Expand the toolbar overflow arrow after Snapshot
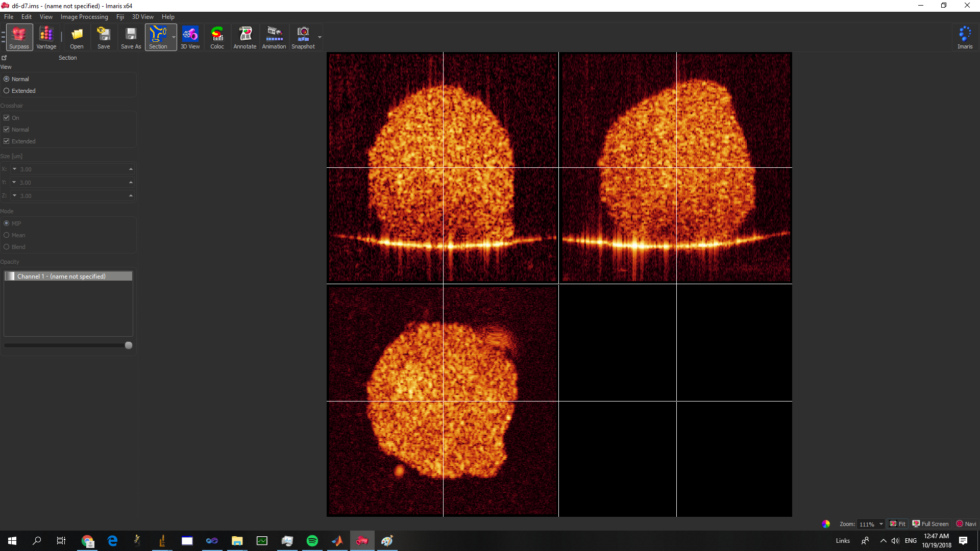The height and width of the screenshot is (551, 980). (x=320, y=37)
